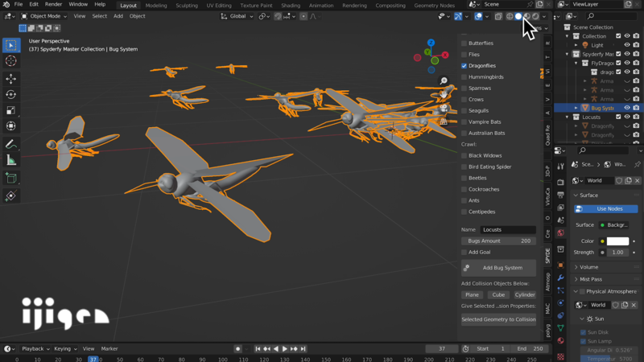Enable the Black Widows checkbox

point(464,155)
